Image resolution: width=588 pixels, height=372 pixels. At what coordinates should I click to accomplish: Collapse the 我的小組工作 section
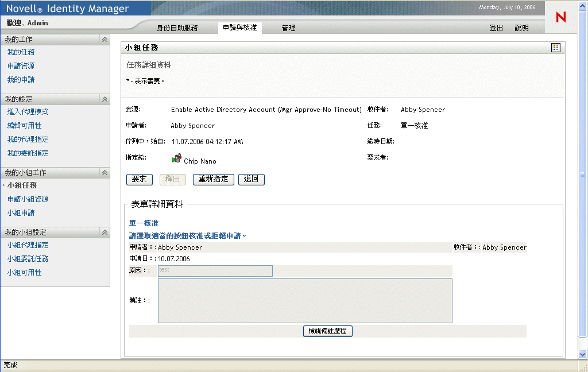[x=105, y=172]
